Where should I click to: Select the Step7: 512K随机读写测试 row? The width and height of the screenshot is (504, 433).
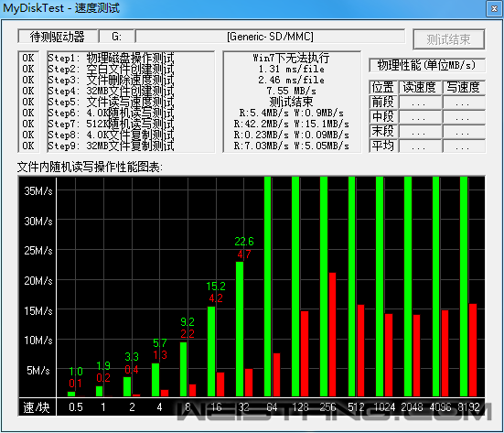pyautogui.click(x=111, y=124)
